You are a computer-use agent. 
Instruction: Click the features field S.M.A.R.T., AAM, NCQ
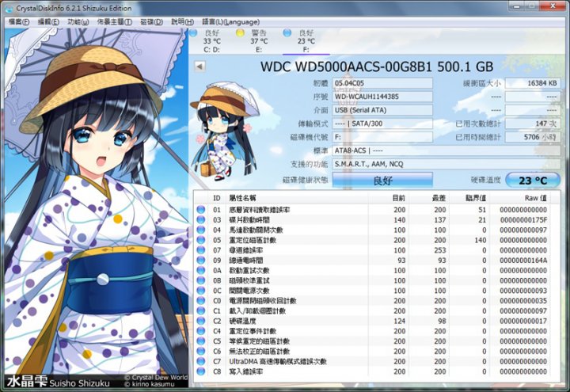446,164
